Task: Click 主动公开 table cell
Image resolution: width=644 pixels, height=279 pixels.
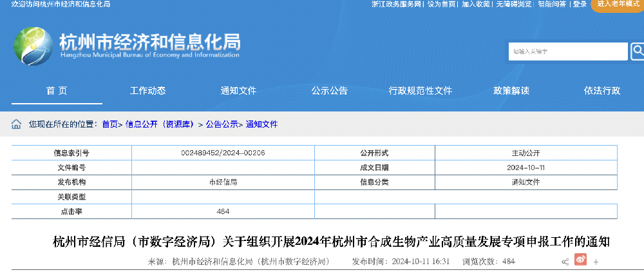Action: (x=526, y=153)
